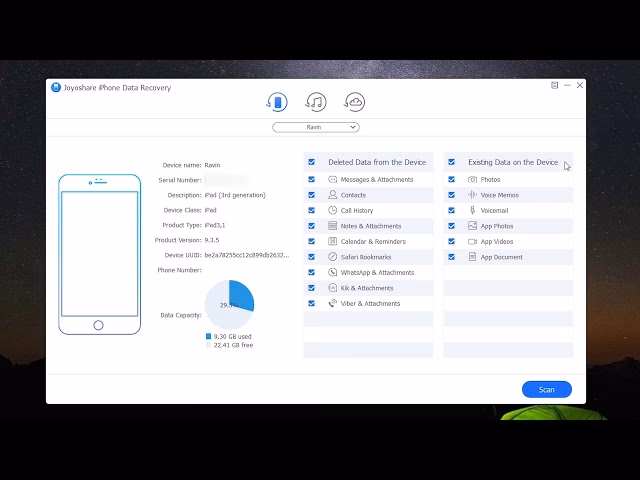Uncheck Messages & Attachments checkbox
The width and height of the screenshot is (640, 480).
(311, 179)
